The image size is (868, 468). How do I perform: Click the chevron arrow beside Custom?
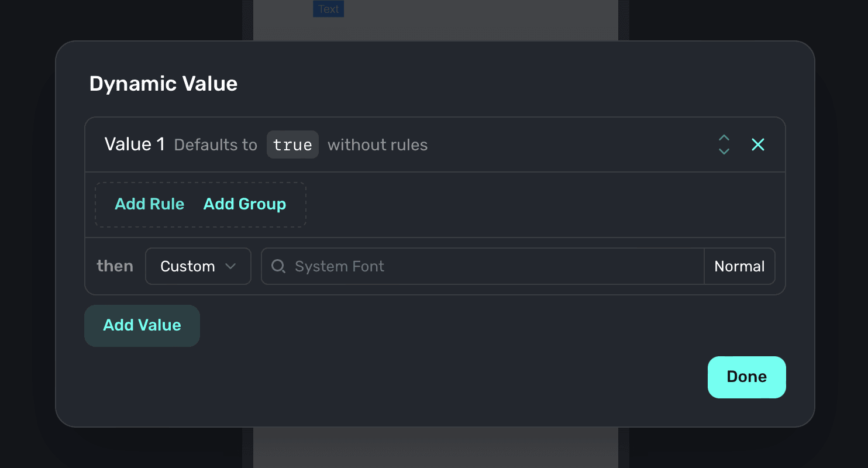click(x=230, y=267)
